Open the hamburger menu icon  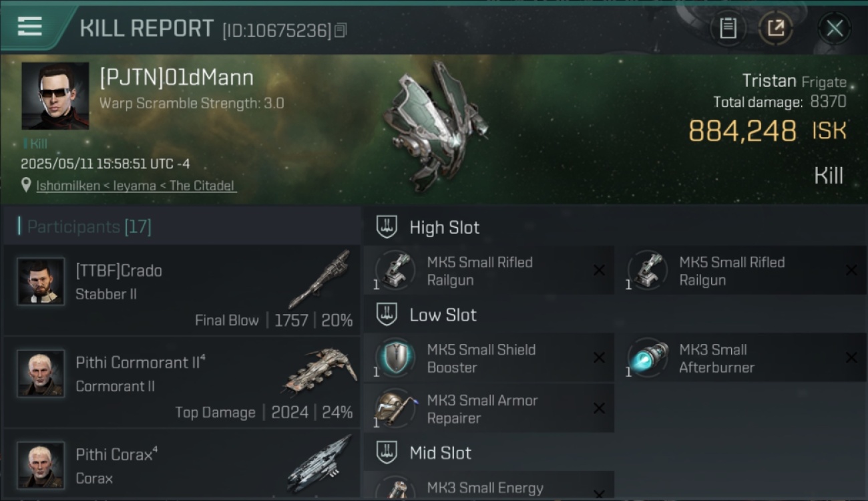click(x=29, y=27)
